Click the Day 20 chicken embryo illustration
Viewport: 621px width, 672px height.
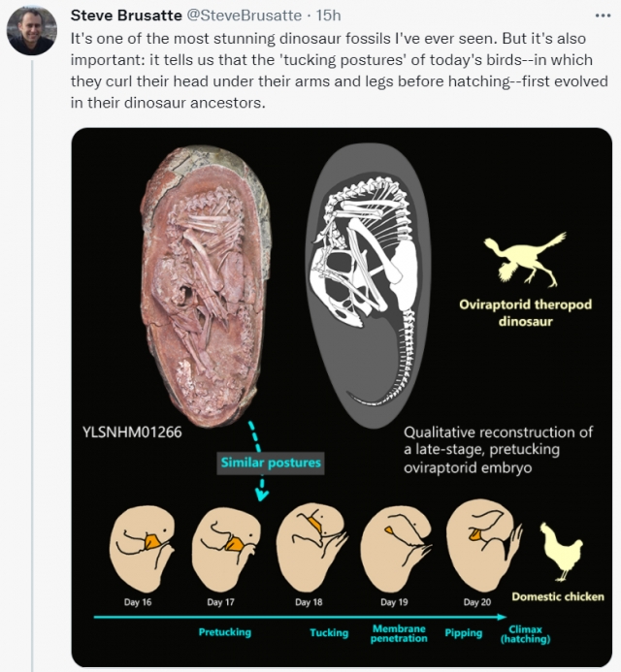[484, 546]
